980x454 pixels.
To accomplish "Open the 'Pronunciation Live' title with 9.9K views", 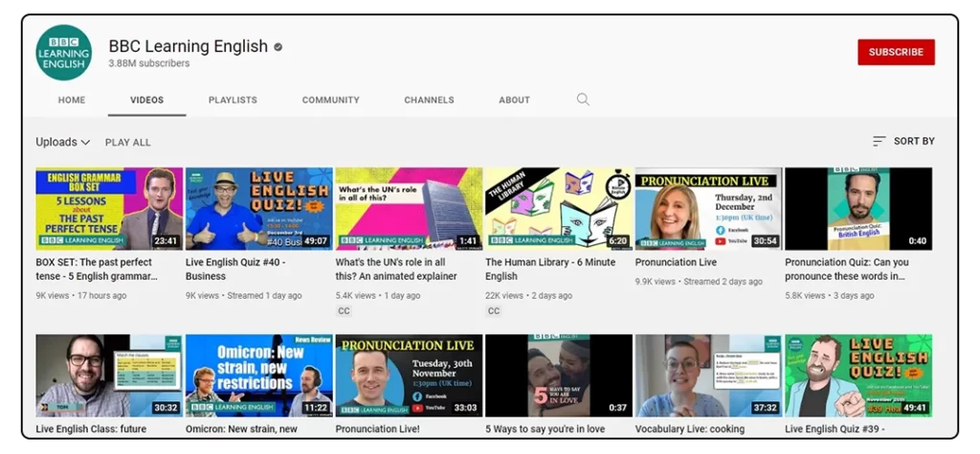I will tap(676, 262).
